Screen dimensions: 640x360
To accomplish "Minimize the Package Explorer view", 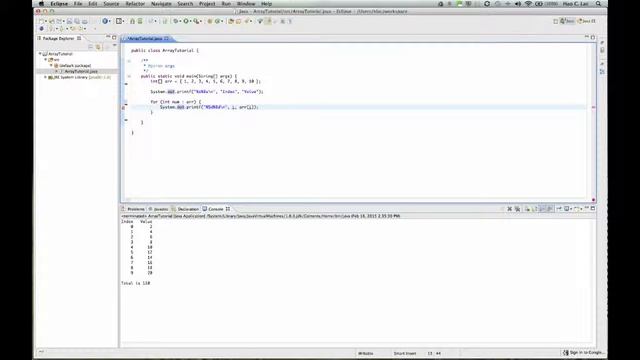I will click(x=108, y=37).
